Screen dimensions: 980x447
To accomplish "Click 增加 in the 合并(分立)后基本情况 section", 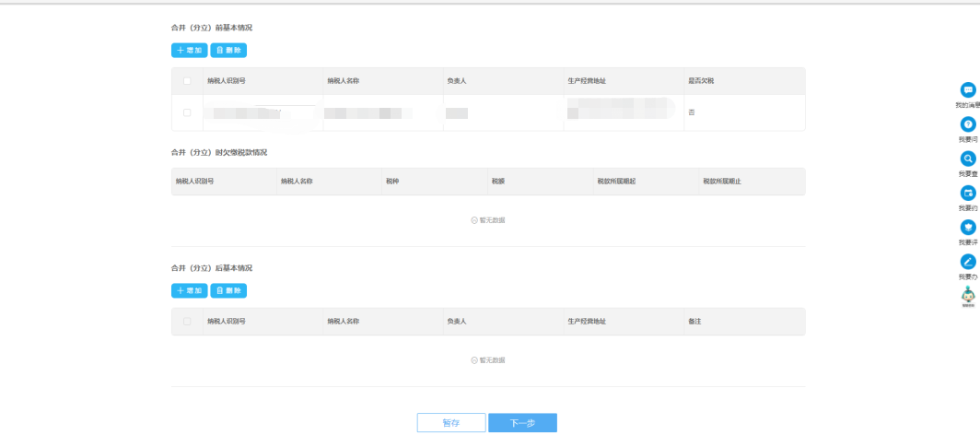I will coord(189,291).
